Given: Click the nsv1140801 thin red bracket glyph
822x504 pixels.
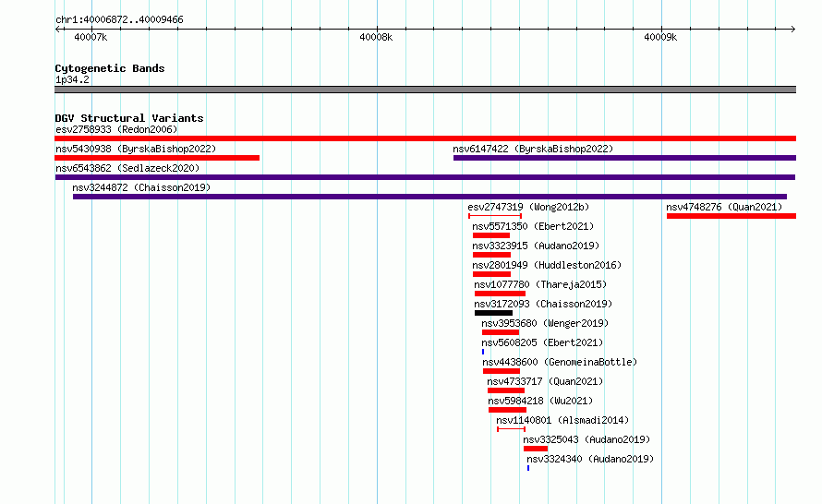Looking at the screenshot, I should 511,429.
